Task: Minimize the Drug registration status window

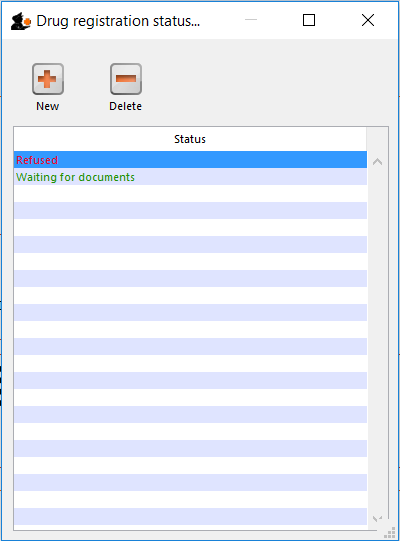Action: pyautogui.click(x=251, y=20)
